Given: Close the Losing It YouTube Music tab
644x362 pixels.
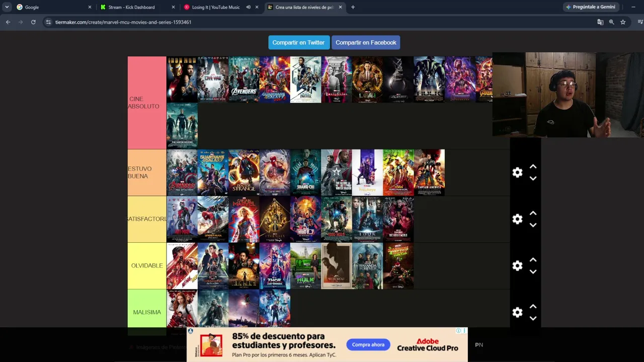Looking at the screenshot, I should click(257, 7).
